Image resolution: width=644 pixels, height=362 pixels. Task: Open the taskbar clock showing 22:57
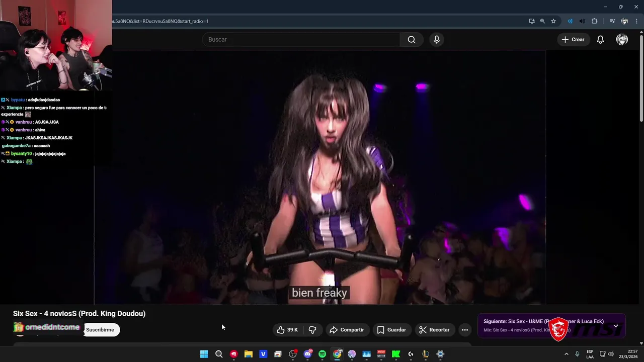628,354
